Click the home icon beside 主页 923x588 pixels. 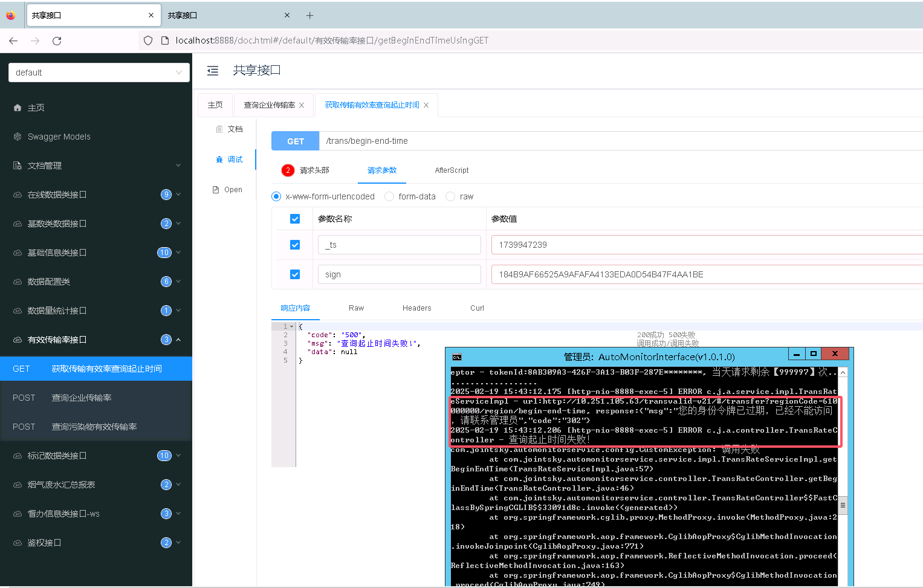tap(17, 108)
